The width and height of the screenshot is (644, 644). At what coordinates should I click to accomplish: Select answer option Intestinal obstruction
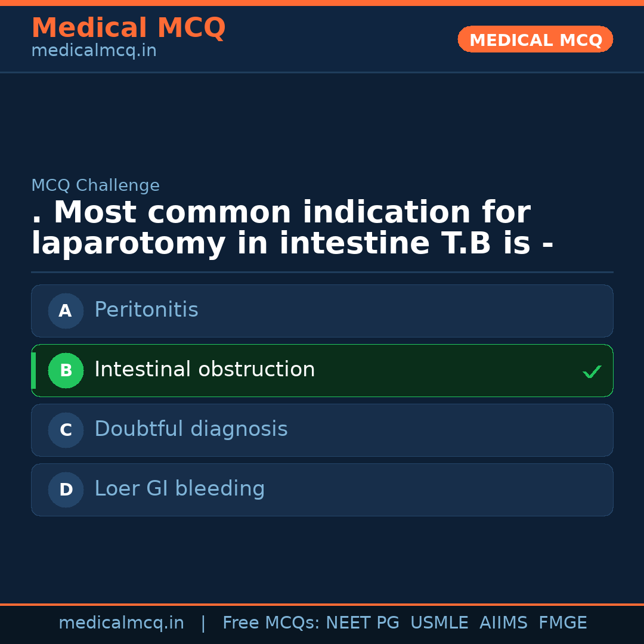tap(322, 370)
